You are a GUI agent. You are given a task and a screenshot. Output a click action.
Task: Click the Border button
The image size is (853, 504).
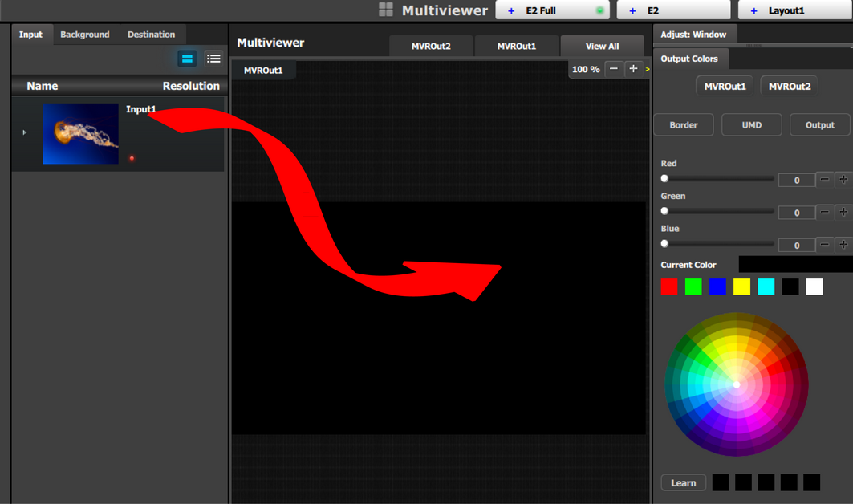pyautogui.click(x=683, y=125)
